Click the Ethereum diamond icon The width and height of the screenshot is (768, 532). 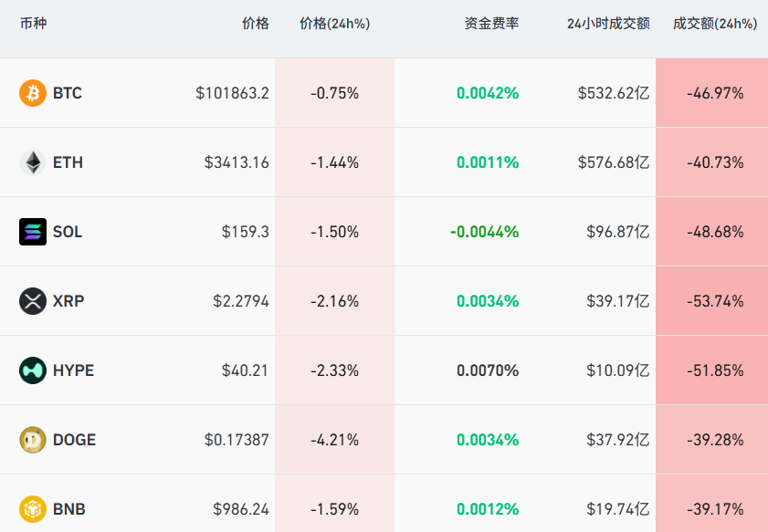[33, 162]
